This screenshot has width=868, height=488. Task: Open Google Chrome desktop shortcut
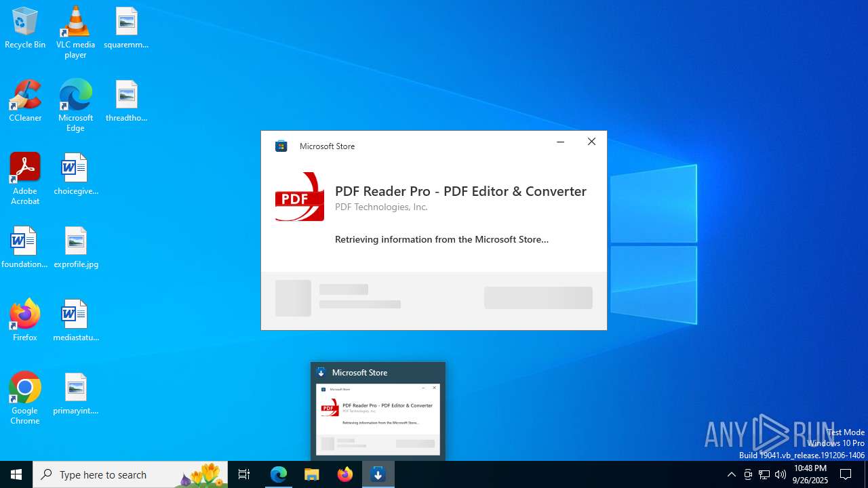coord(25,399)
